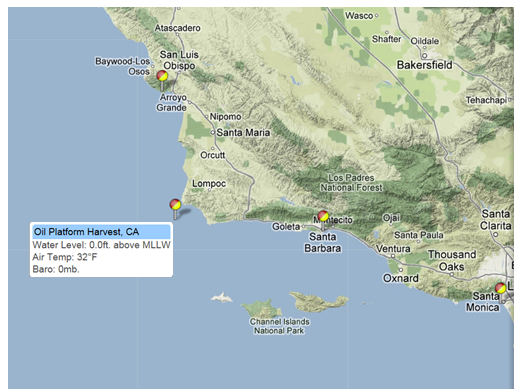Click the Lompoc town label
This screenshot has width=515, height=392.
[209, 183]
